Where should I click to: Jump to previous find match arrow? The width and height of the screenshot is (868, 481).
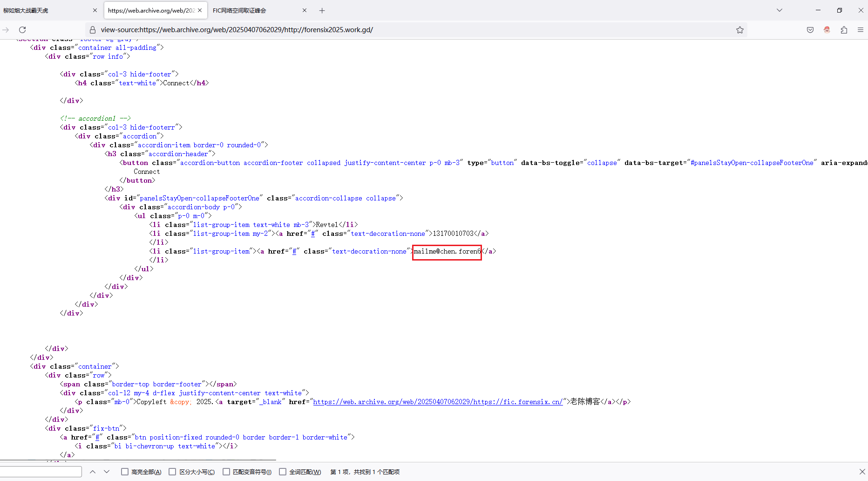coord(93,472)
